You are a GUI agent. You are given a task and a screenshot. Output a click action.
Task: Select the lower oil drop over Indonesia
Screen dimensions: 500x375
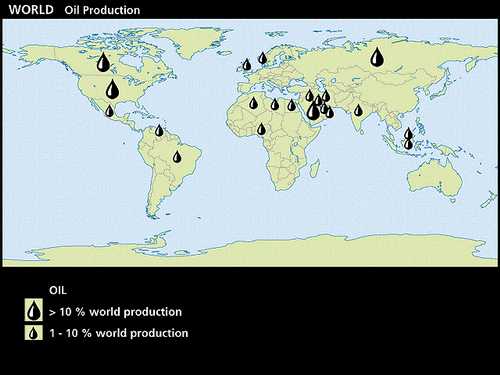(408, 144)
